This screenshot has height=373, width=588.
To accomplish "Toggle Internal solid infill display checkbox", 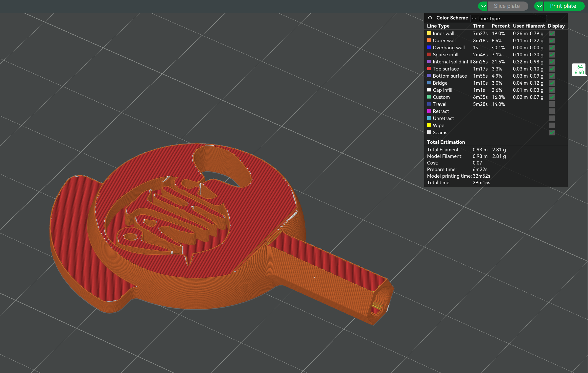I will pyautogui.click(x=552, y=62).
